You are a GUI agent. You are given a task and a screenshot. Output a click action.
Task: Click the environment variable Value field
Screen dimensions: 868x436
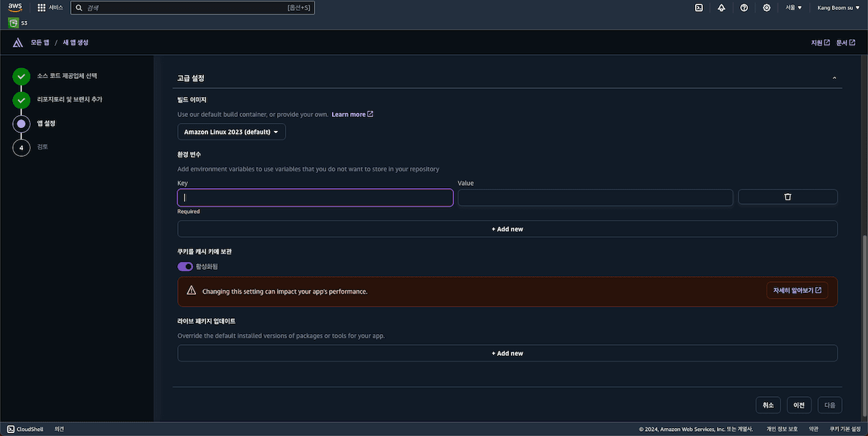595,197
